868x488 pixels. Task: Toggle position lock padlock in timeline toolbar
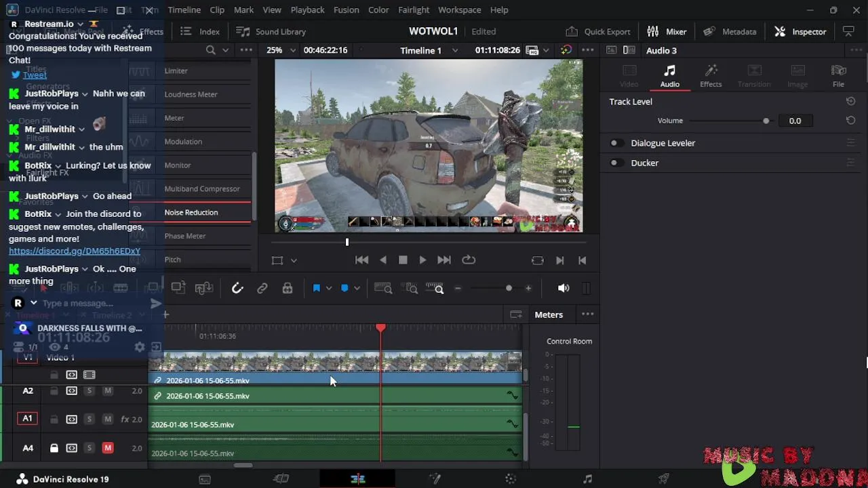[x=288, y=288]
